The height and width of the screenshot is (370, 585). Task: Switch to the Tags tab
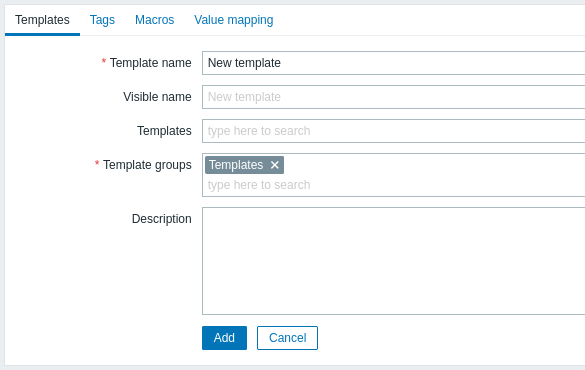(102, 20)
